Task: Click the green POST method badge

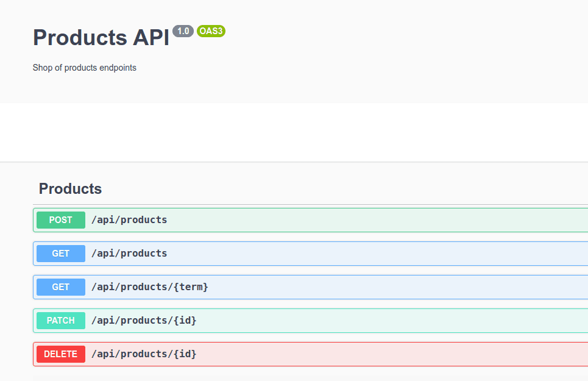Action: pos(61,220)
